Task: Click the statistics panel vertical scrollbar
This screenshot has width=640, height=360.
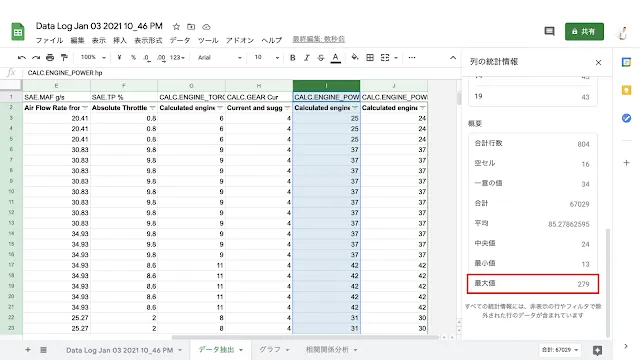Action: tap(608, 282)
